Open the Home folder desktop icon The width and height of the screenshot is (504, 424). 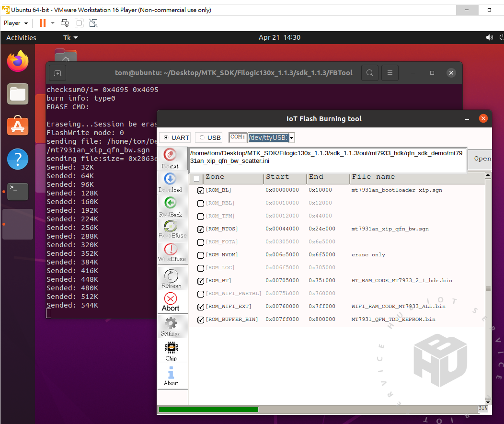pos(66,55)
